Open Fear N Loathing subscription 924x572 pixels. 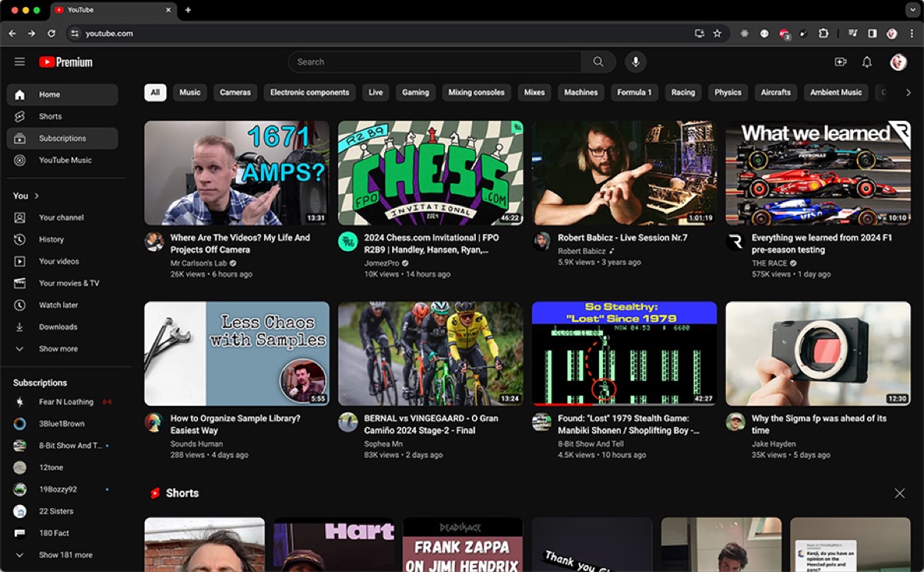(62, 402)
